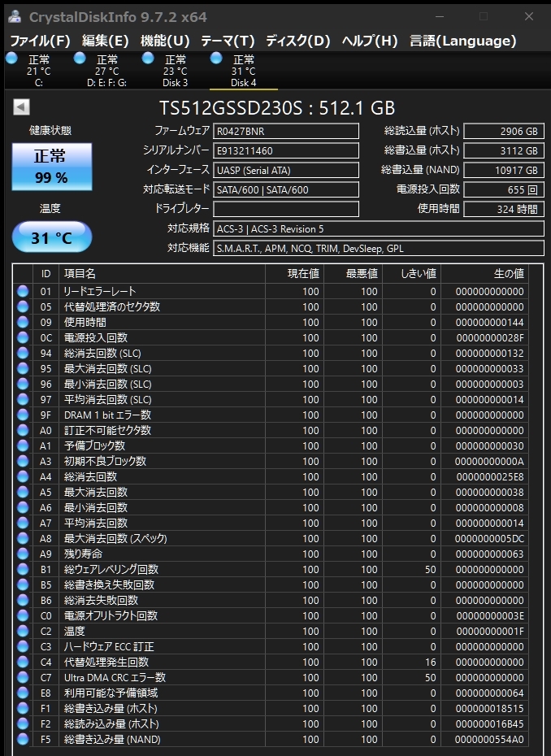Click the host reads value 2906 GB
Image resolution: width=551 pixels, height=756 pixels.
click(504, 131)
